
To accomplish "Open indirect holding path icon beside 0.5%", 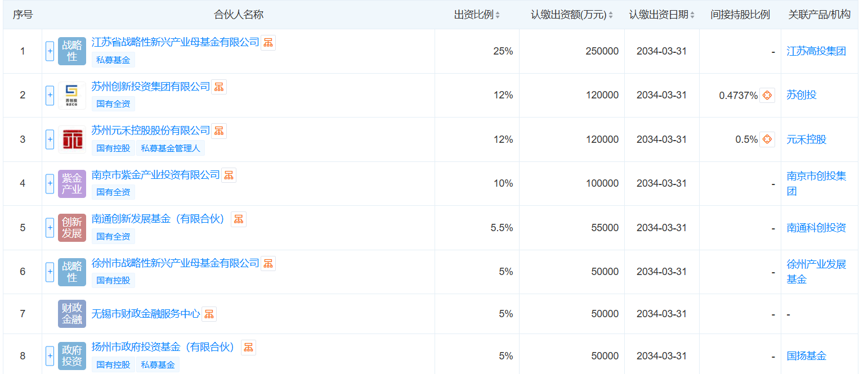I will [767, 139].
